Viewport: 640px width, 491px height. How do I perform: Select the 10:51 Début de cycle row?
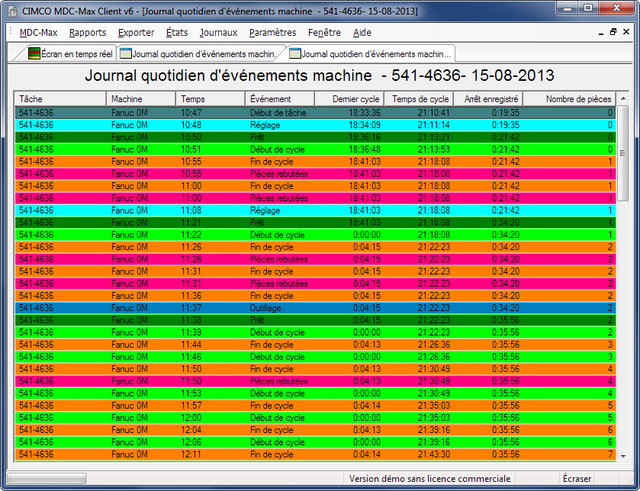tap(315, 149)
